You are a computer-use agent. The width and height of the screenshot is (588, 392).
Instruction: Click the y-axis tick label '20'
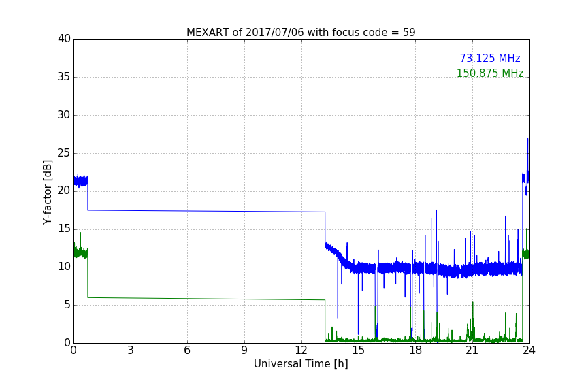[x=64, y=191]
